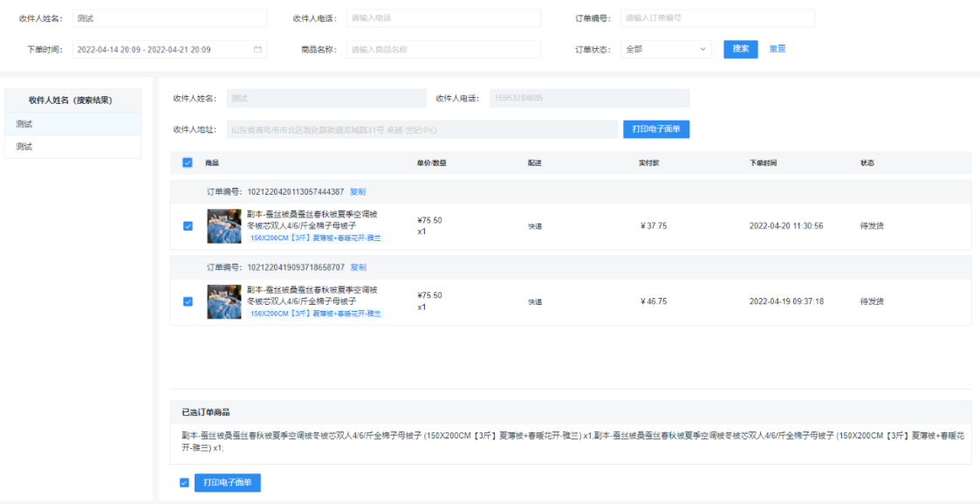Click the order number search input
Image resolution: width=980 pixels, height=504 pixels.
pos(717,18)
